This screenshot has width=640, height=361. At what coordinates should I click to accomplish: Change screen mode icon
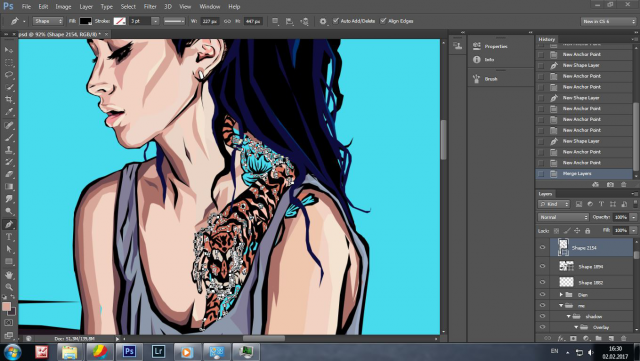(9, 335)
